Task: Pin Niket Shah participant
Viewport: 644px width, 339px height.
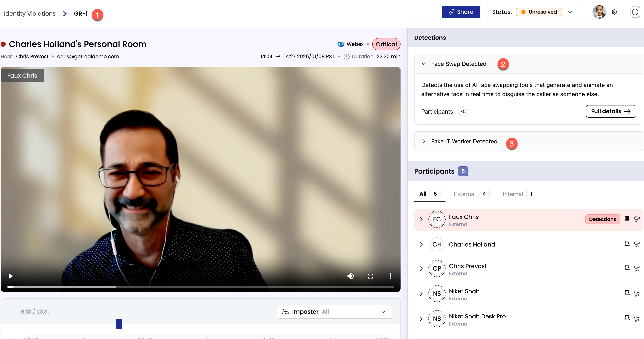Action: (627, 293)
